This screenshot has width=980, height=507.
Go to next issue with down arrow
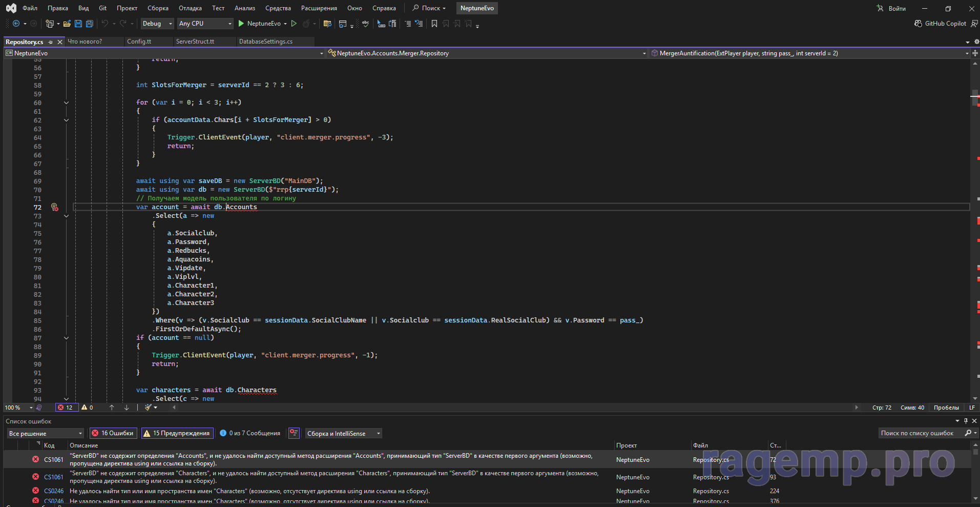click(x=127, y=408)
